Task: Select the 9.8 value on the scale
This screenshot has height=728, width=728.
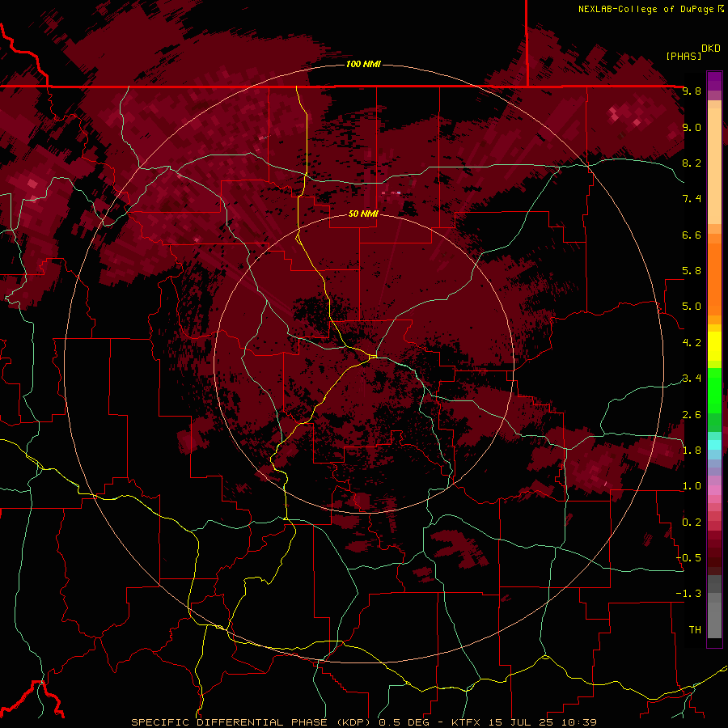Action: 692,91
